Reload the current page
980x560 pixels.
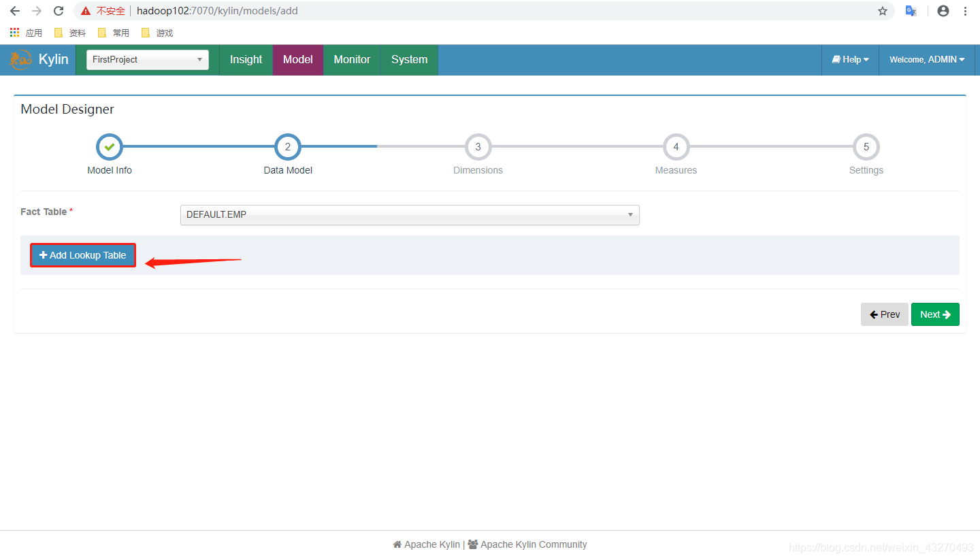pos(59,11)
